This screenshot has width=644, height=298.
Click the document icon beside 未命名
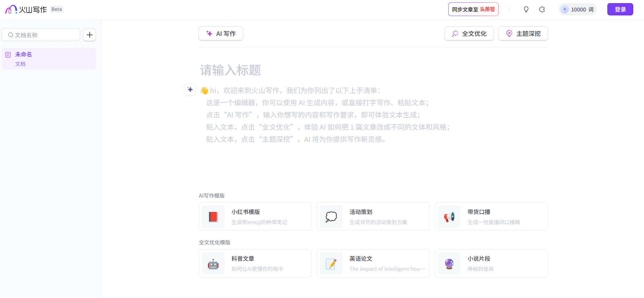pos(8,55)
